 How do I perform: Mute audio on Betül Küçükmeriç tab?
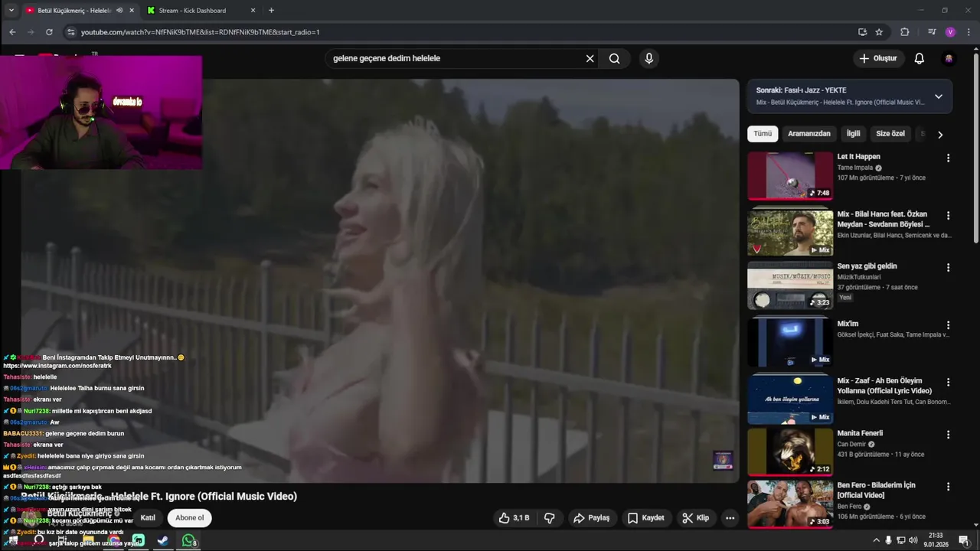coord(119,11)
